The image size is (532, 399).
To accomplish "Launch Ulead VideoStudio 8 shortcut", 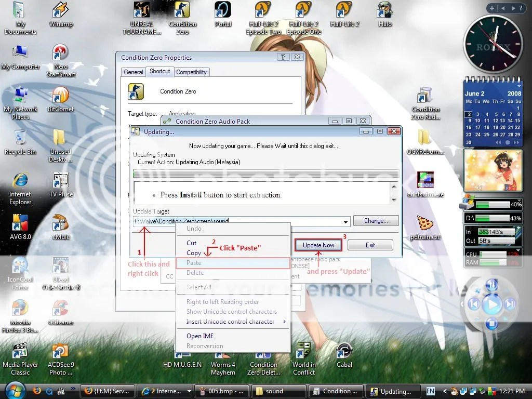I will pos(61,273).
